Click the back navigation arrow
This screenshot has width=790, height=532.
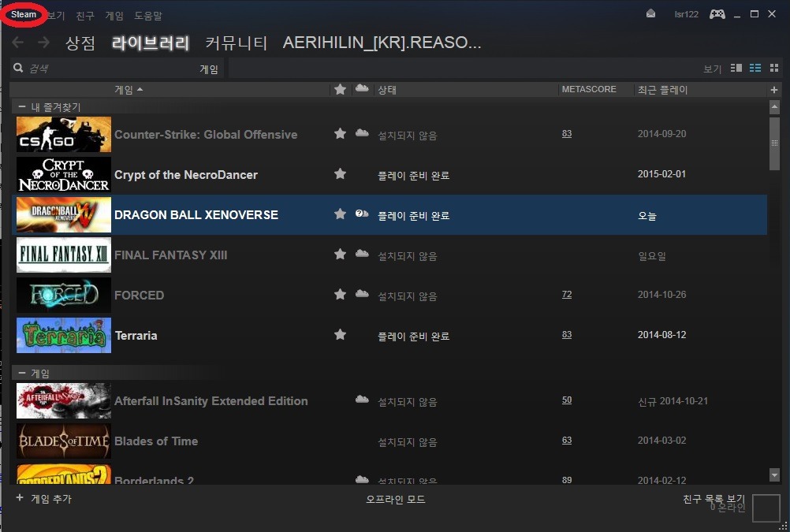click(x=17, y=43)
